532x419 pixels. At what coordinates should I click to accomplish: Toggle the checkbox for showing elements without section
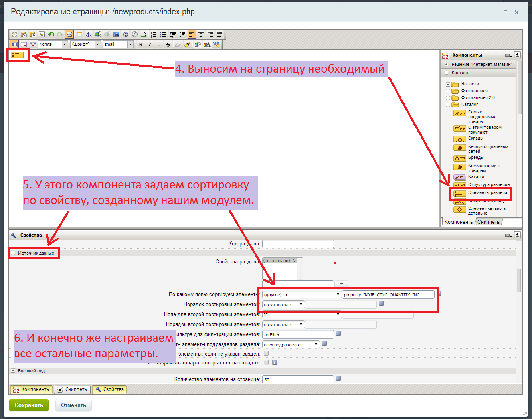point(266,353)
